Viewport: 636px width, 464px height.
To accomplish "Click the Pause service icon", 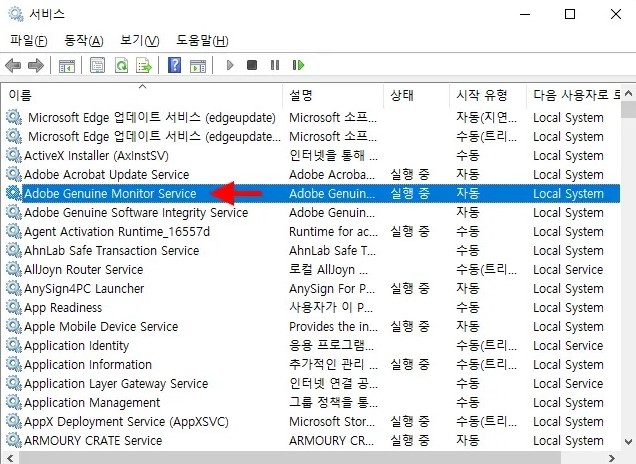I will (x=275, y=65).
